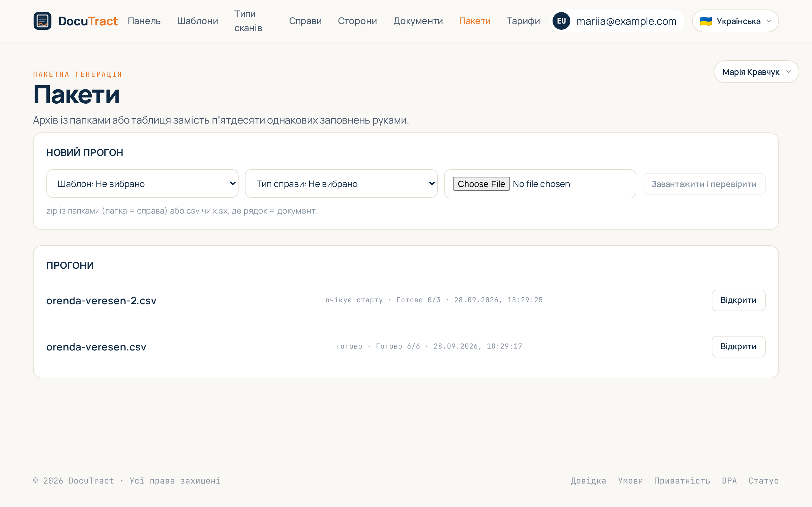Switch to the Шаблони page
Viewport: 812px width, 507px height.
pos(198,21)
